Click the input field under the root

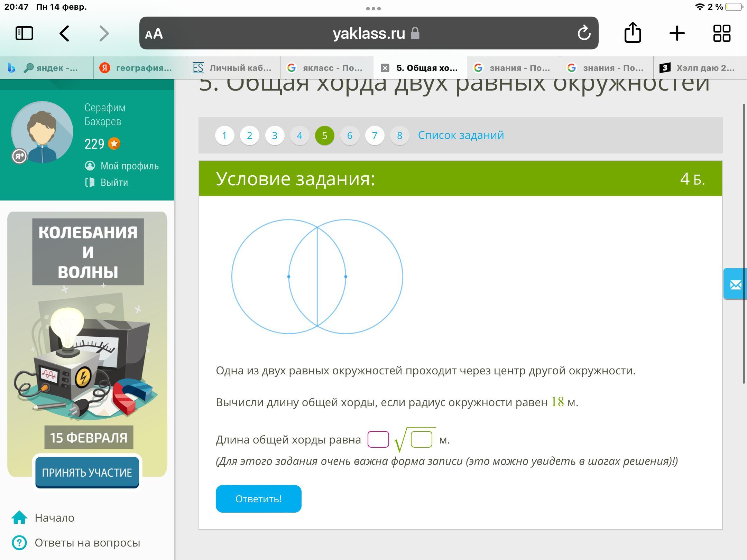(x=421, y=439)
